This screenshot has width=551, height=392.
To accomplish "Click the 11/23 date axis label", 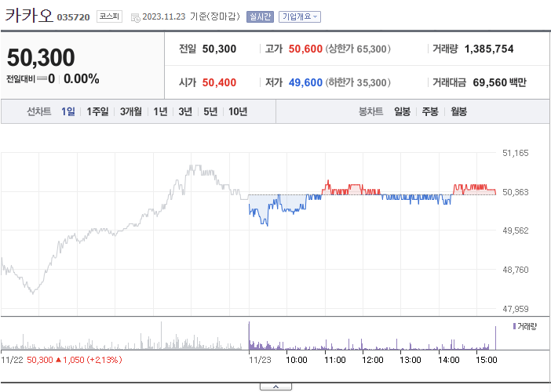I will point(260,360).
